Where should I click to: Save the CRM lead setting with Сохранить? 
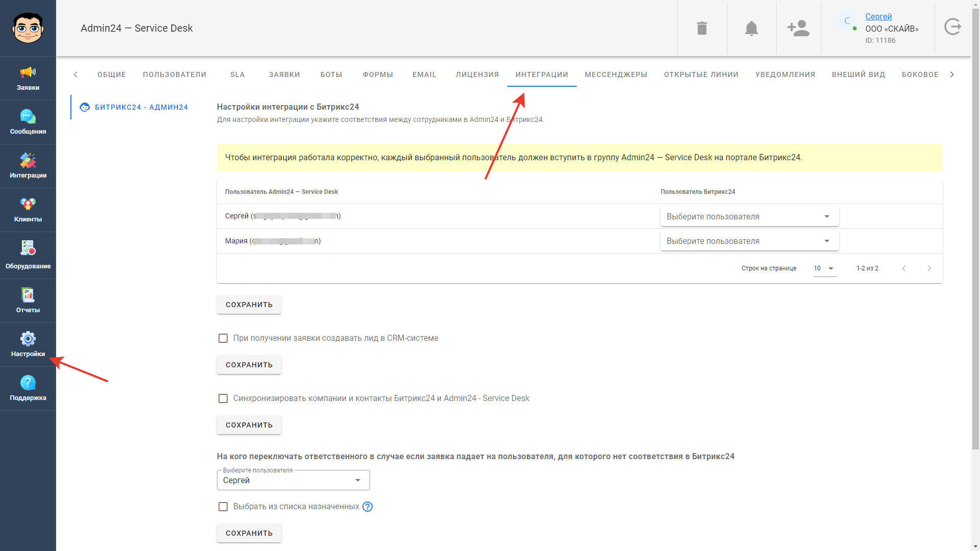[x=249, y=365]
